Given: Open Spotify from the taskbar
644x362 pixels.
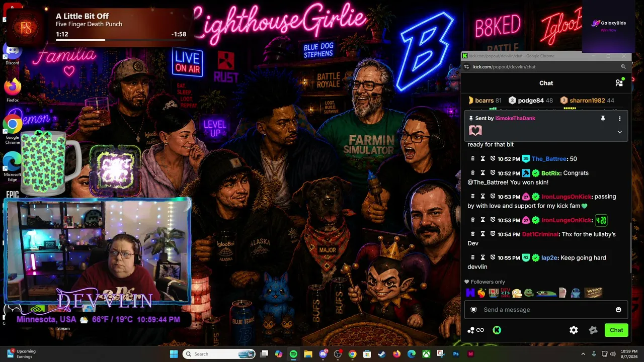Looking at the screenshot, I should click(x=293, y=354).
